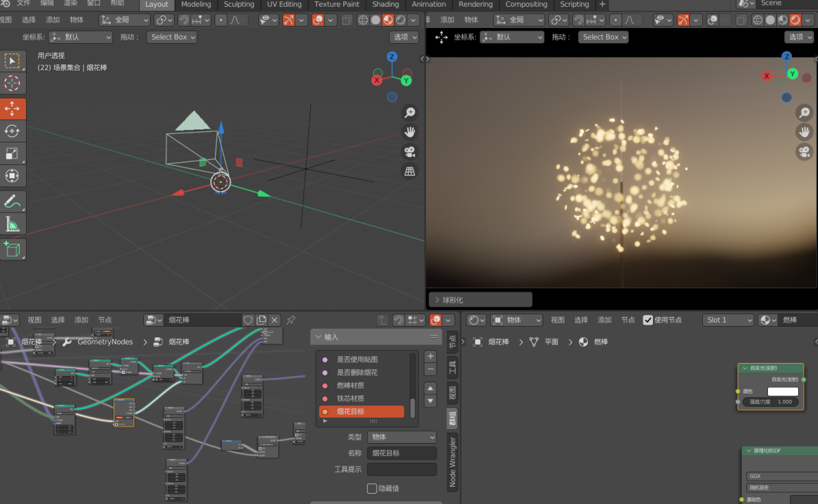Open 选项 options dropdown in left viewport
818x504 pixels.
pos(404,37)
